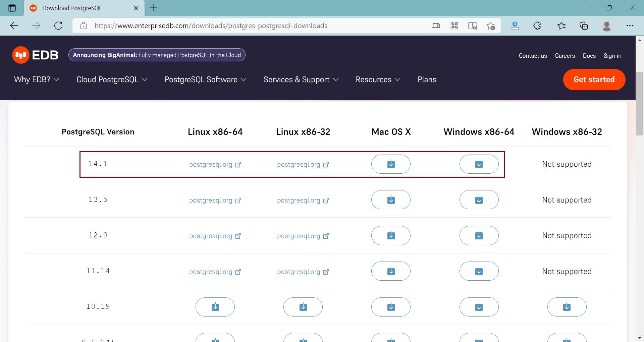644x342 pixels.
Task: Download PostgreSQL 14.1 for Windows x86-64
Action: 479,164
